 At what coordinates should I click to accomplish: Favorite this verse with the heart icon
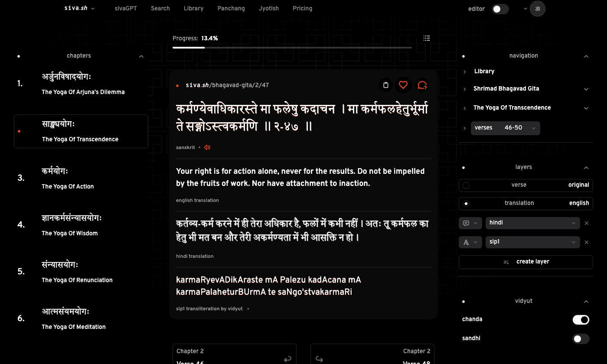(403, 85)
